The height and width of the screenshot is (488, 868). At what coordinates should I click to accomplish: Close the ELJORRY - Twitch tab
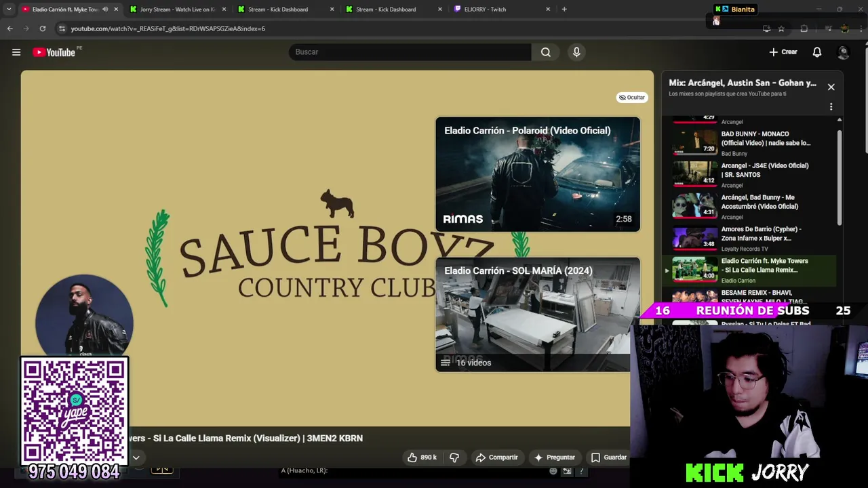tap(548, 9)
